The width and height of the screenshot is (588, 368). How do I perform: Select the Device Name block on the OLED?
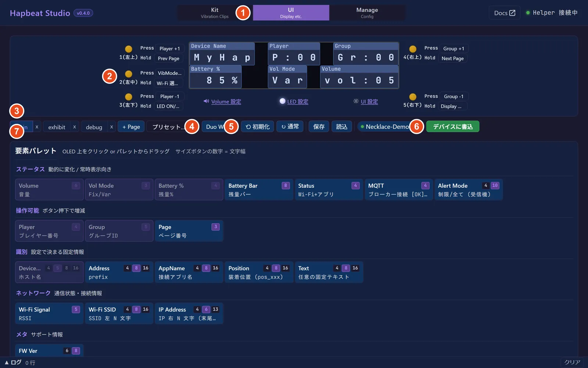pos(222,54)
